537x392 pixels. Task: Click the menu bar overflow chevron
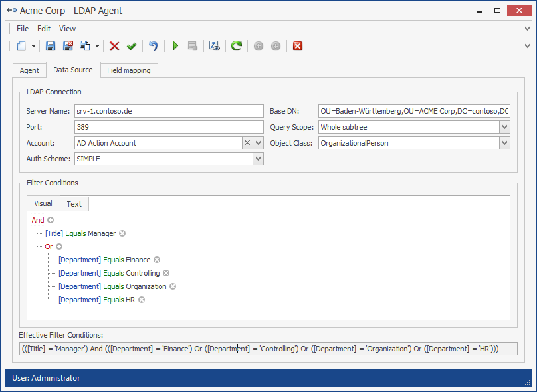(x=528, y=29)
